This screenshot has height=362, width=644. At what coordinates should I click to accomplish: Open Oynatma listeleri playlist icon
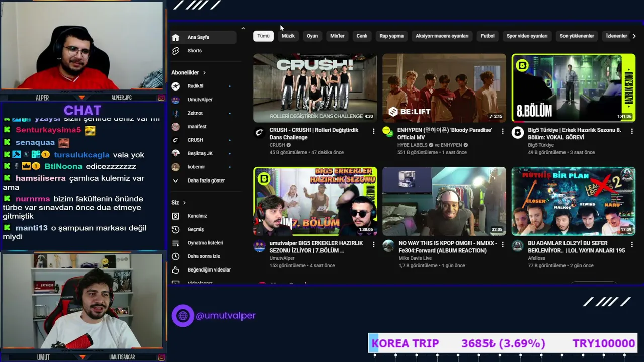[x=175, y=243]
